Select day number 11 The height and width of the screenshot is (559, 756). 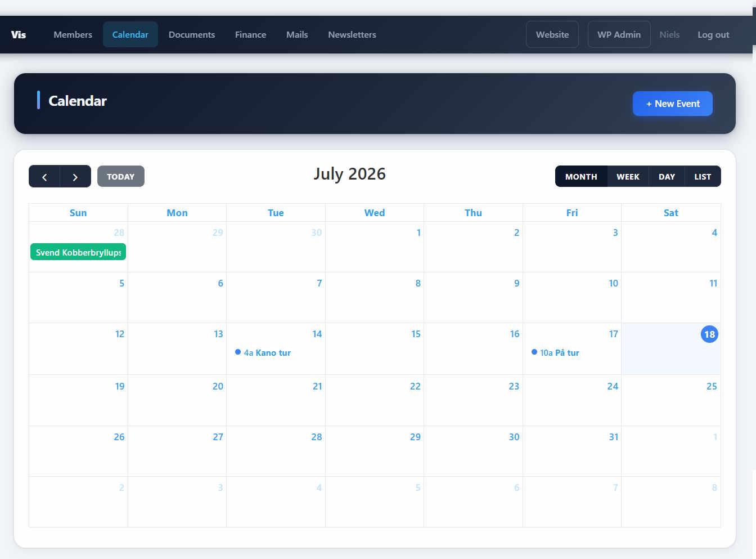[713, 283]
